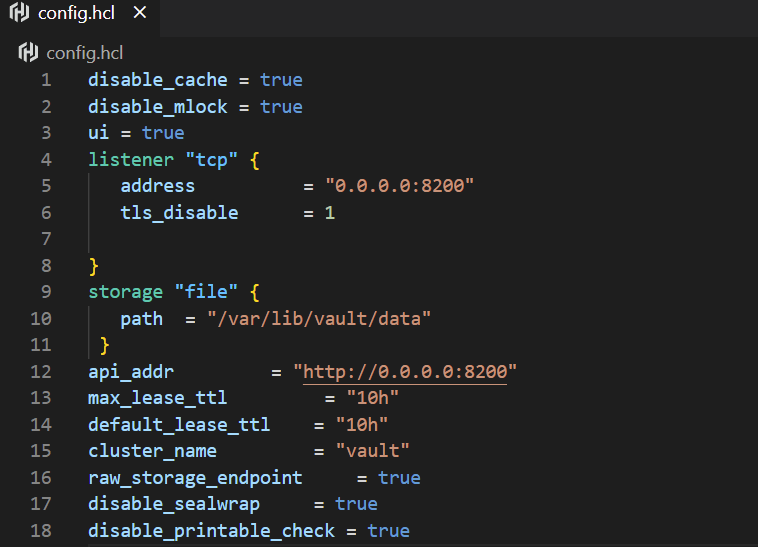Click the storage keyword on line 9
The width and height of the screenshot is (758, 547).
125,292
